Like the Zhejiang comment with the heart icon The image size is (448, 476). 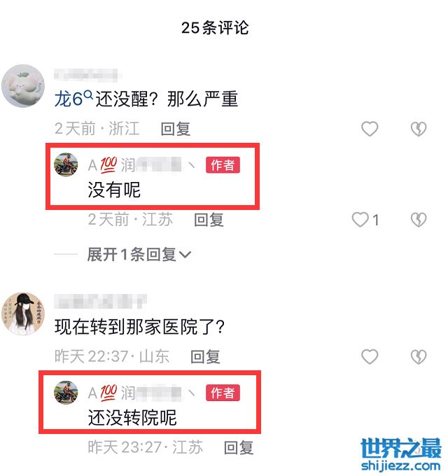coord(370,129)
